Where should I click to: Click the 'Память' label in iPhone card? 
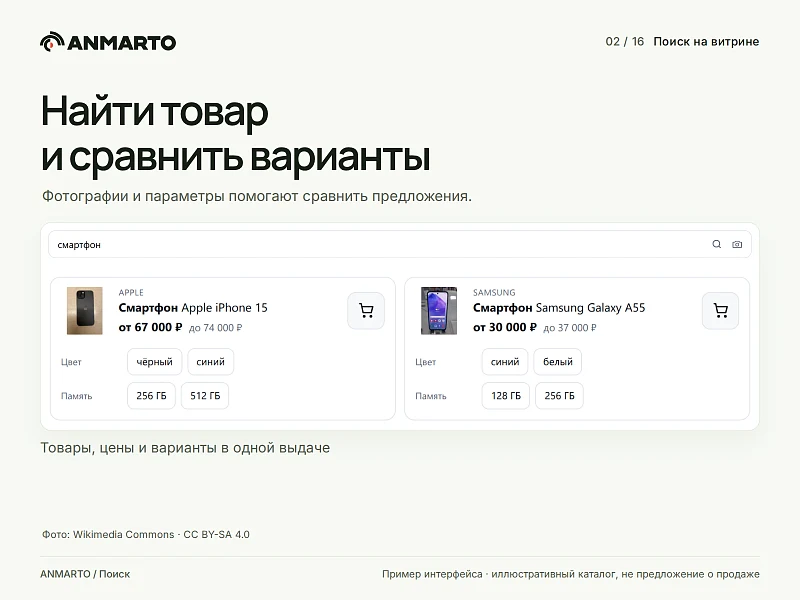click(77, 396)
